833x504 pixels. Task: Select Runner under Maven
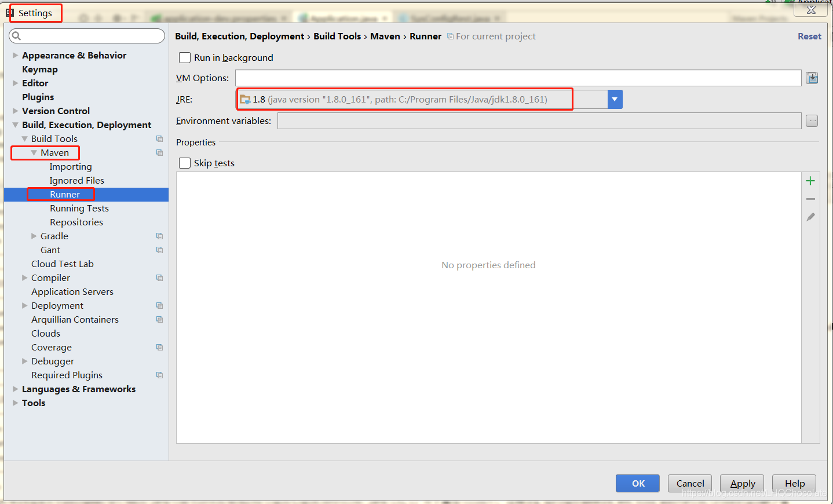pos(65,195)
